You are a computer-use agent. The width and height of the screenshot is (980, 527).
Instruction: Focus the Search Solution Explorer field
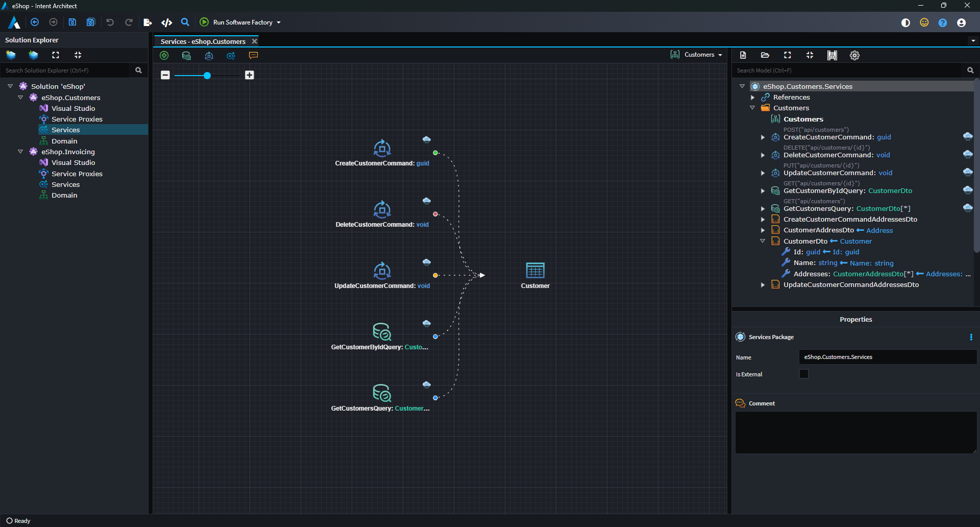(66, 70)
